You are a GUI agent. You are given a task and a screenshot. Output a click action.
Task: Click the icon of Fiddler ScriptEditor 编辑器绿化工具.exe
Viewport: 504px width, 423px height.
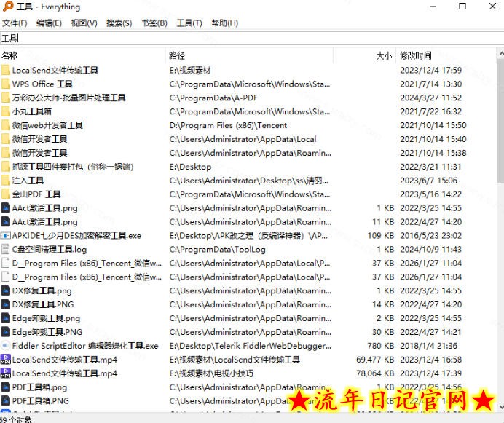(x=6, y=346)
